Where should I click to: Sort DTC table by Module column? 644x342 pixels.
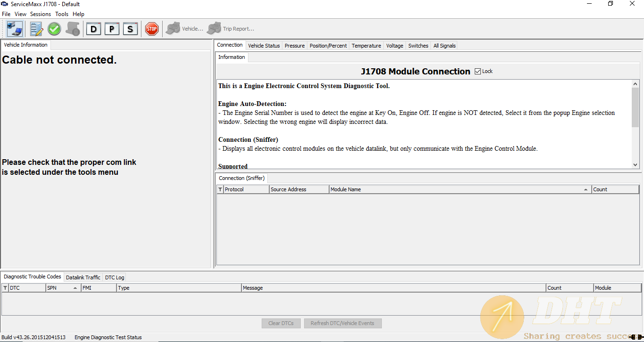(x=617, y=288)
